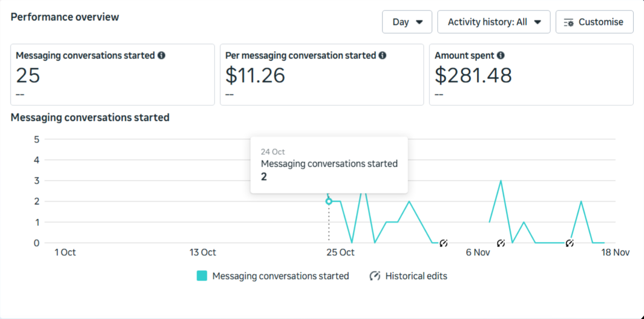
Task: Select the $281.48 Amount spent card
Action: point(531,74)
